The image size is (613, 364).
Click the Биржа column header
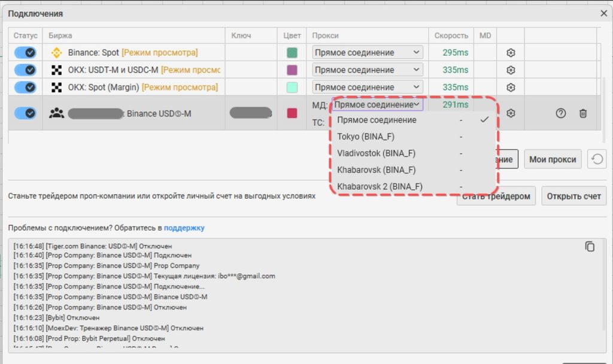pyautogui.click(x=60, y=35)
